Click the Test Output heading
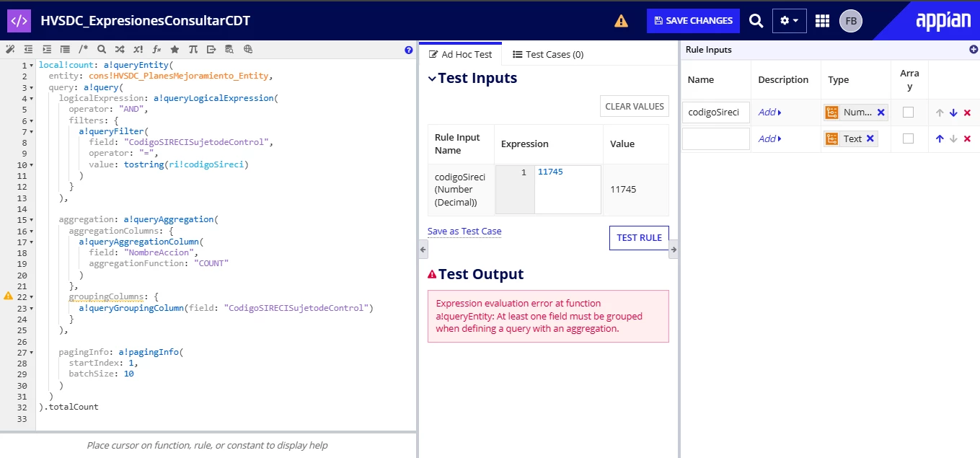This screenshot has height=458, width=980. tap(481, 274)
